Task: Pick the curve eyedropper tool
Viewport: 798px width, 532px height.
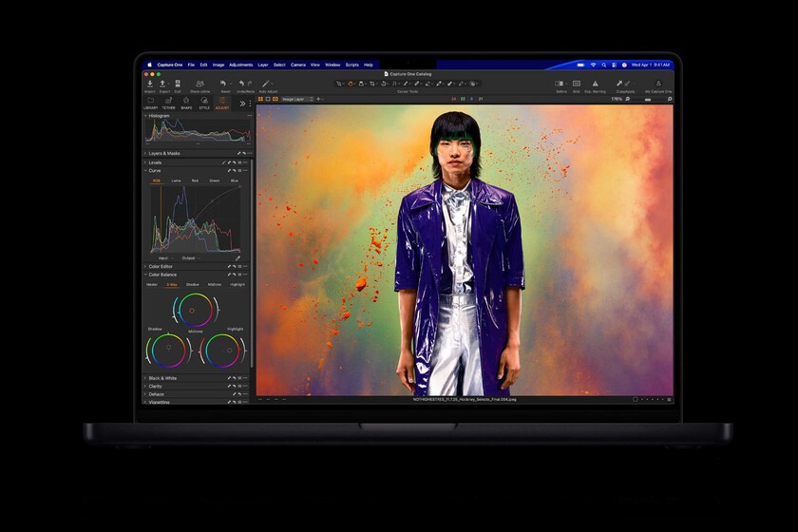Action: pyautogui.click(x=237, y=257)
